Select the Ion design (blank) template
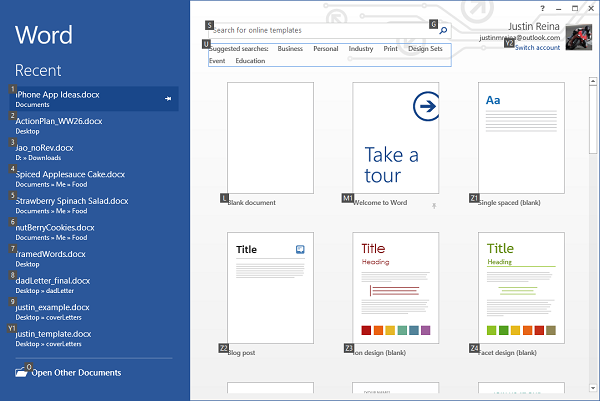The image size is (600, 401). (x=395, y=288)
